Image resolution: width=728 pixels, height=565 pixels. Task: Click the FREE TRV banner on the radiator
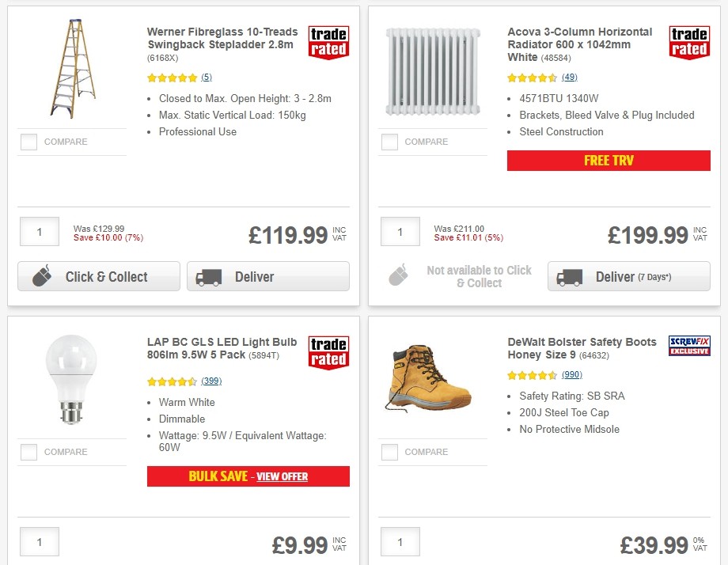[x=608, y=160]
